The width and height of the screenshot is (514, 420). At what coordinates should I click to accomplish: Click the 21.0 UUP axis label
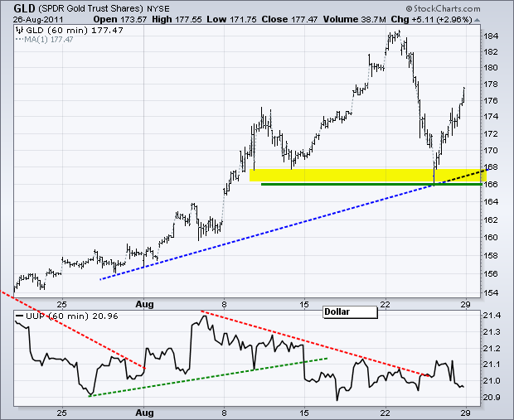tap(492, 381)
